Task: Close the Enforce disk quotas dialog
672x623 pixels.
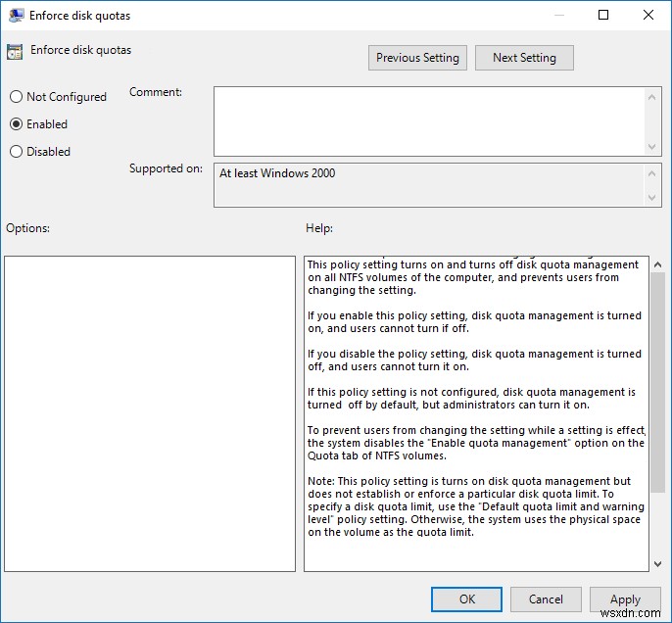Action: tap(648, 16)
